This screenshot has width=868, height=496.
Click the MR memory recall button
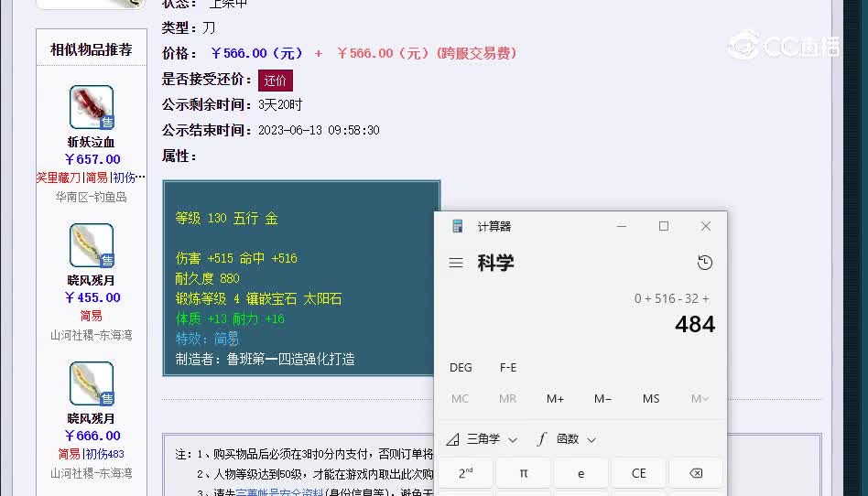click(x=507, y=399)
